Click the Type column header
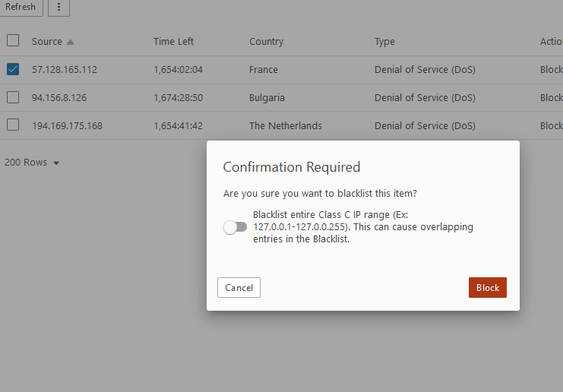Viewport: 563px width, 392px height. [x=384, y=42]
